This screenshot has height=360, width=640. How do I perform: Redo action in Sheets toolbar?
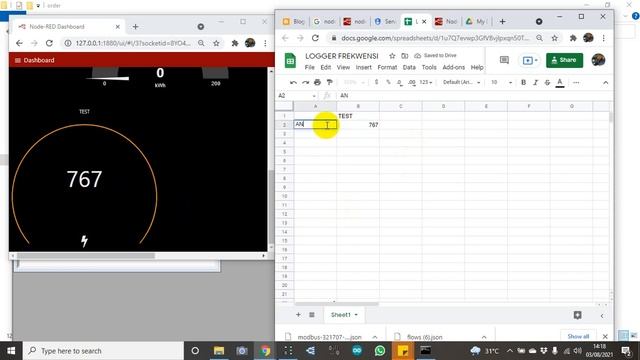coord(305,82)
